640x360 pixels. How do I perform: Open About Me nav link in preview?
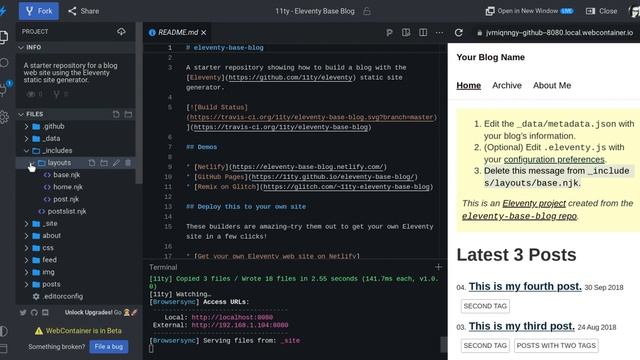pos(552,85)
